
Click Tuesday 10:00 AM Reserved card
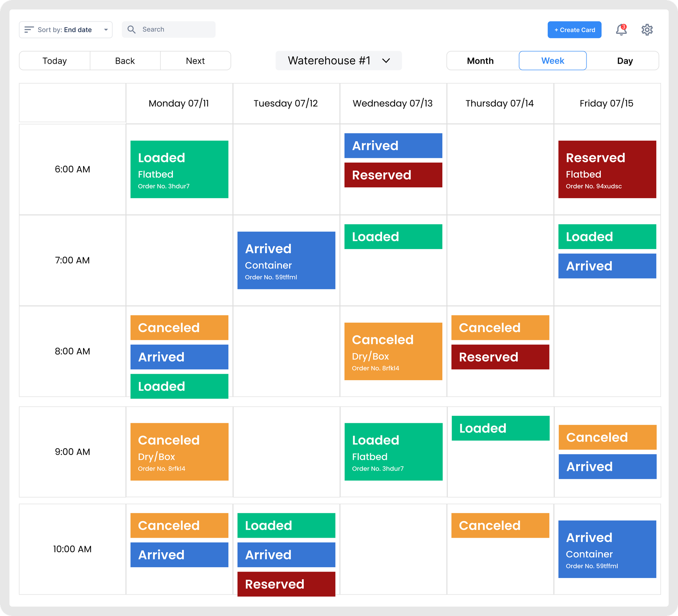click(286, 584)
